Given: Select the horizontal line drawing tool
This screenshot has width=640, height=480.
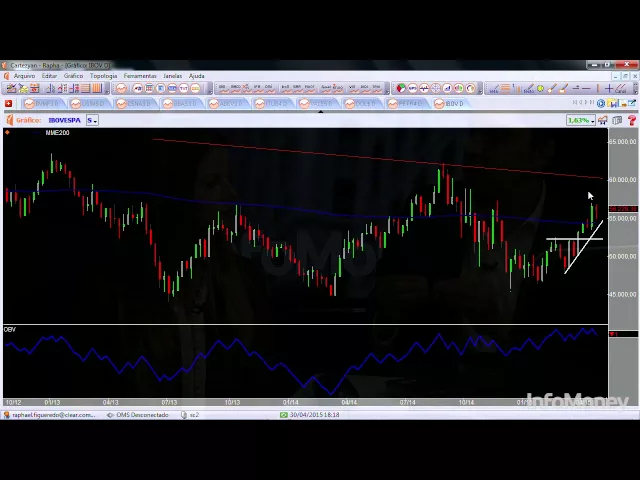Looking at the screenshot, I should click(x=586, y=88).
